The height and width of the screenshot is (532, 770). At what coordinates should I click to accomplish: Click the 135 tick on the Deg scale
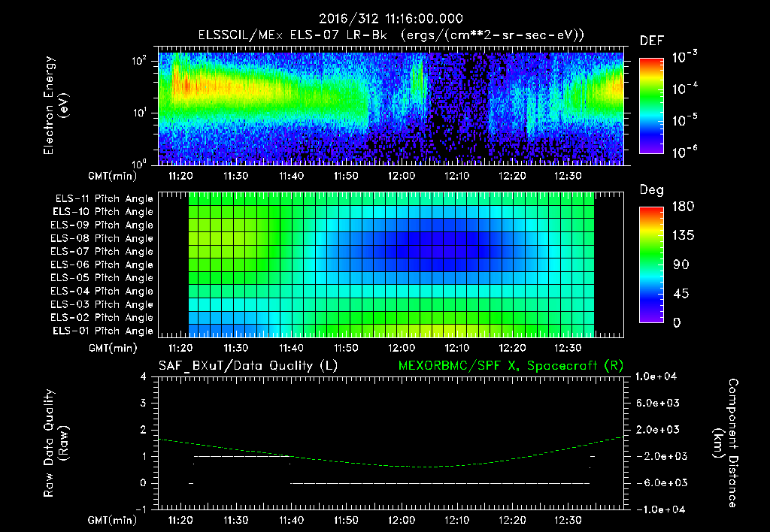683,236
